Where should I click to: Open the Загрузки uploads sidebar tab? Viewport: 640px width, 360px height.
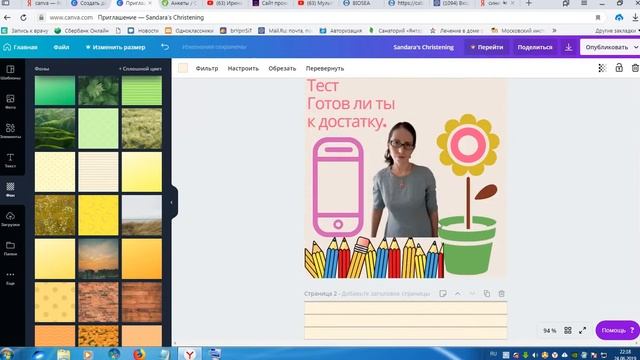click(x=11, y=219)
